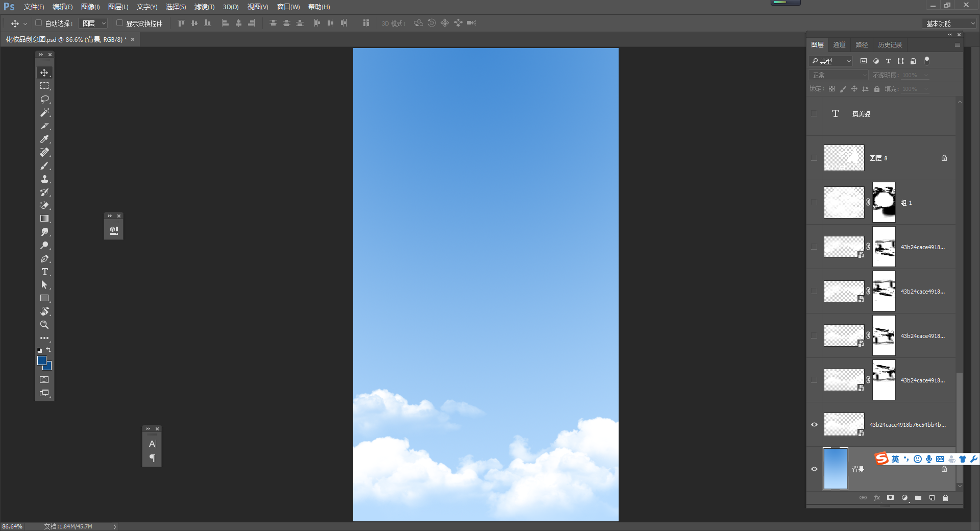This screenshot has width=980, height=531.
Task: Select the 背景 layer thumbnail
Action: 836,469
